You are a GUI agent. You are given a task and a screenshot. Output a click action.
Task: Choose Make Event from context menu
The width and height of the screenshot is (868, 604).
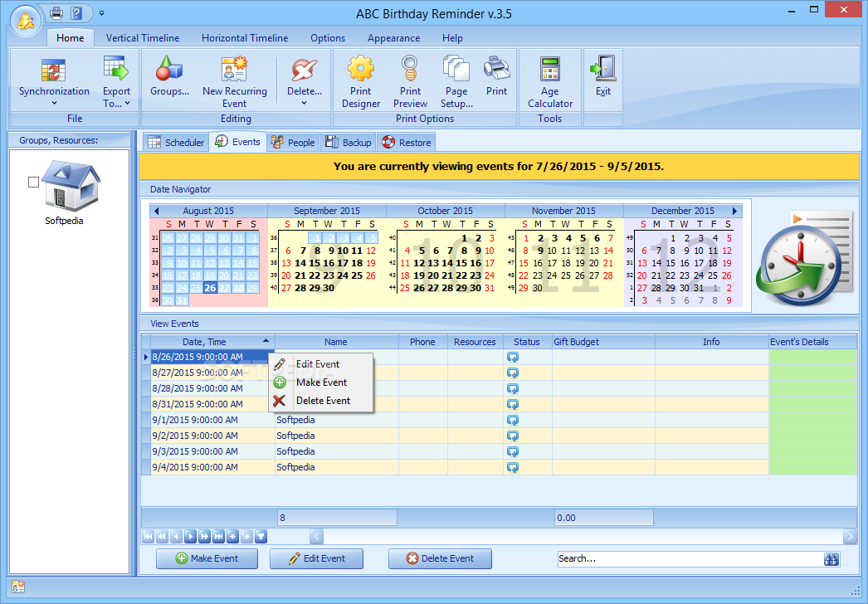(321, 382)
